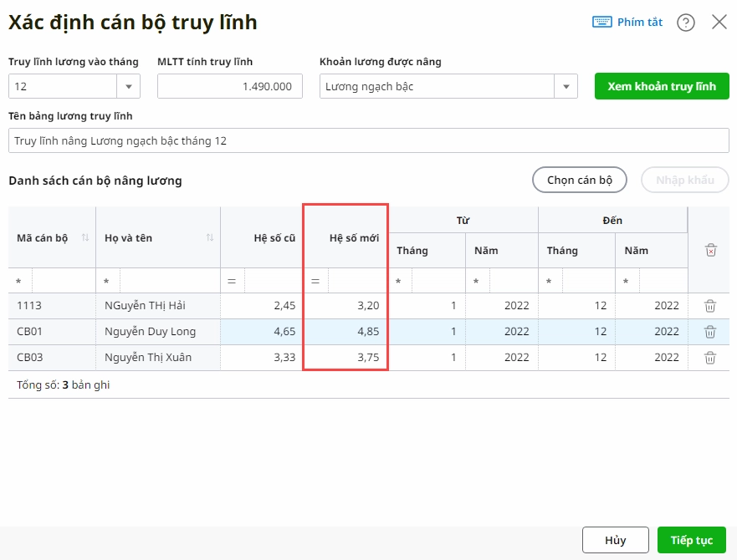Screen dimensions: 737x560
Task: Click the old coefficient value 3,33
Action: pyautogui.click(x=284, y=357)
